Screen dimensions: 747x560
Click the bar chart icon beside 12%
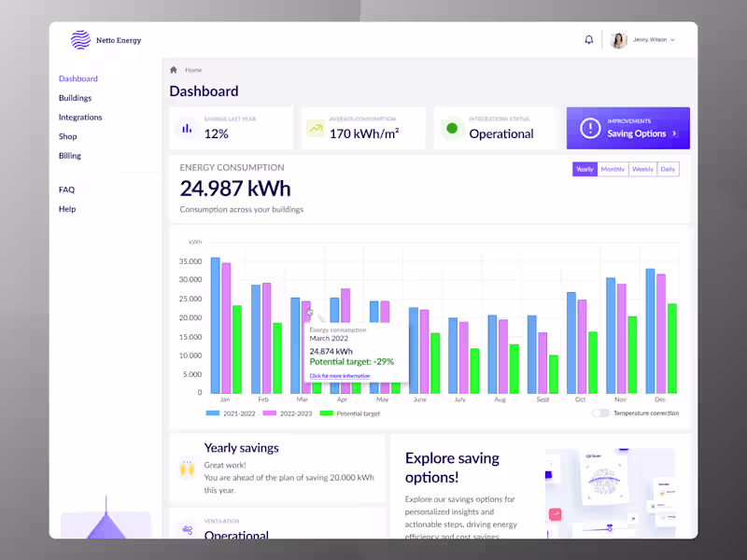click(188, 129)
